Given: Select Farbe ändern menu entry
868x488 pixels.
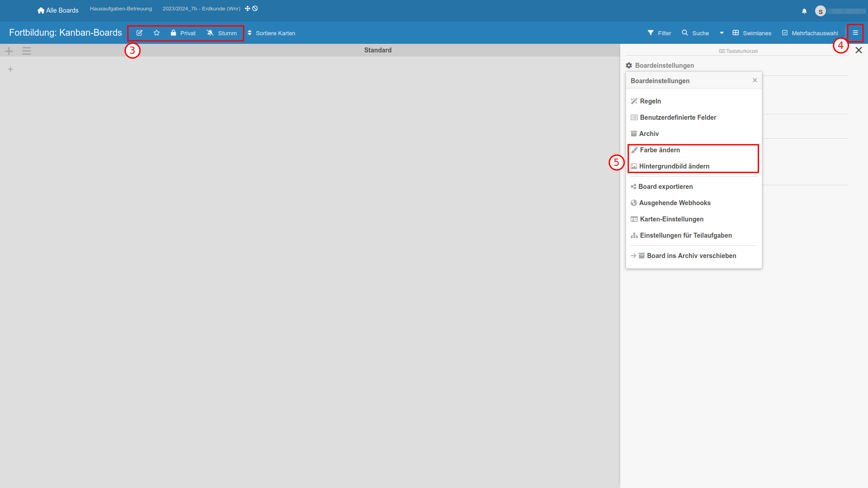Looking at the screenshot, I should pyautogui.click(x=660, y=150).
